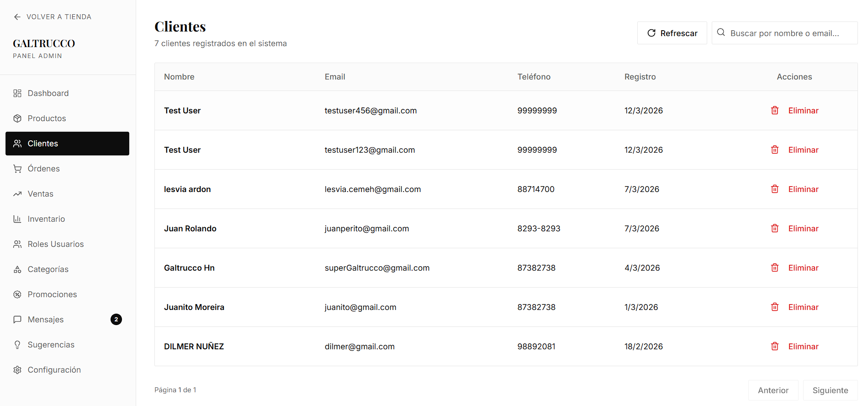Click trash icon for DILMER NUÑEZ row
This screenshot has width=868, height=406.
coord(775,346)
